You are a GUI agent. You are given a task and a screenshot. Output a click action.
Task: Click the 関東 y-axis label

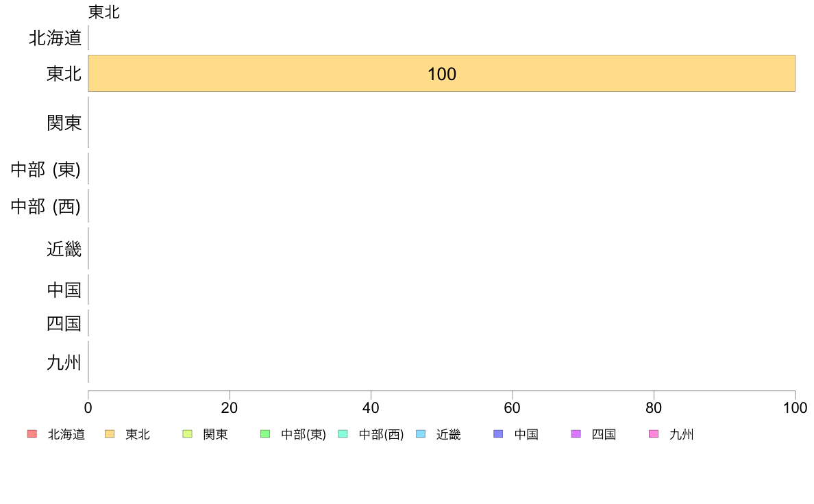pos(64,123)
